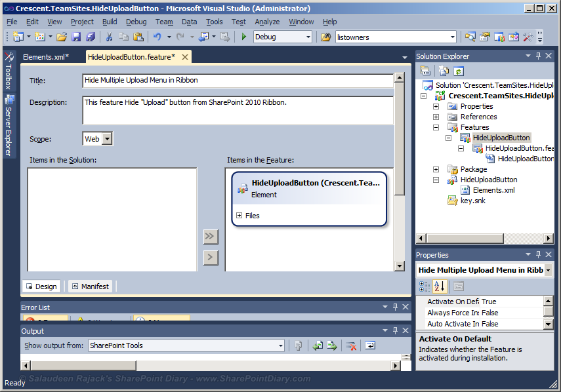The height and width of the screenshot is (392, 561).
Task: Start debugging with the green play icon
Action: [244, 37]
